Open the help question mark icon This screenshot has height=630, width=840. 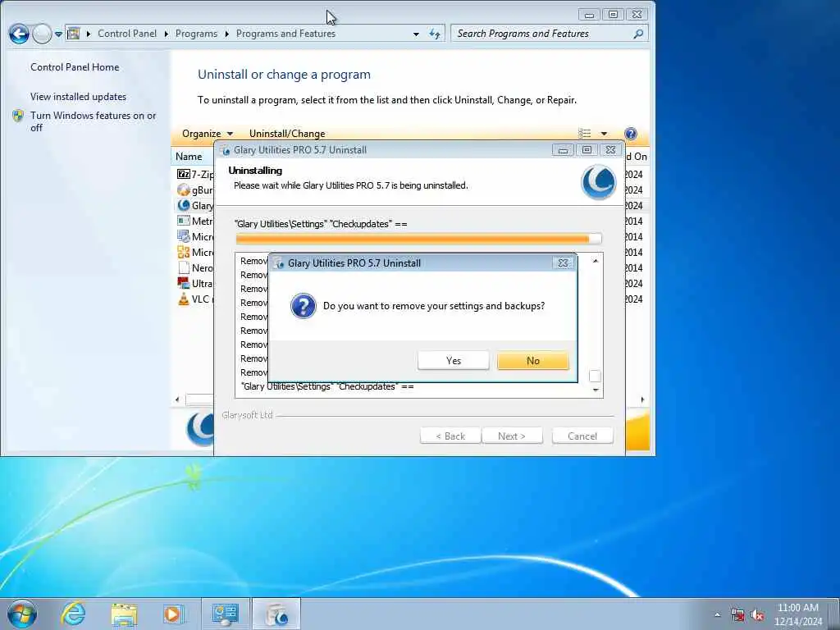pyautogui.click(x=631, y=134)
